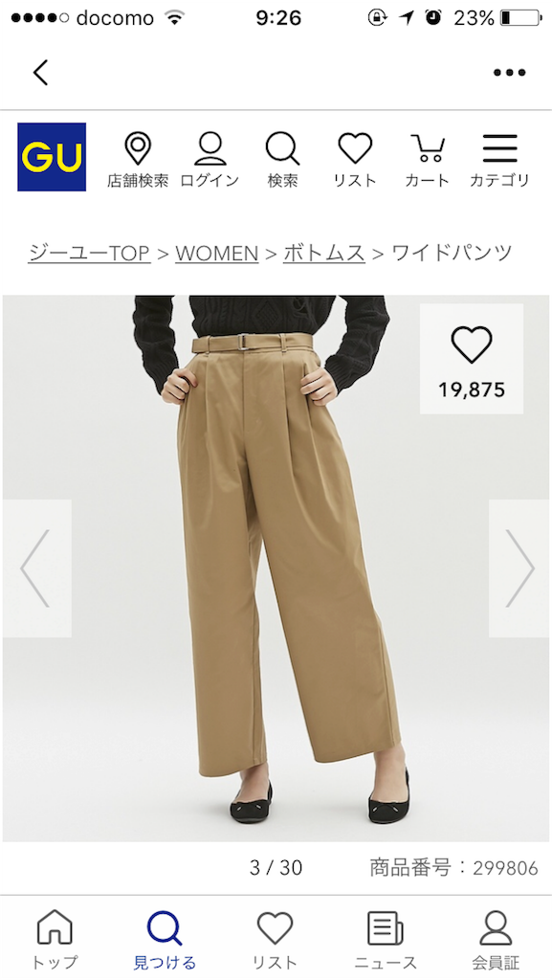Open the カート shopping cart icon
This screenshot has height=980, width=552.
tap(427, 161)
